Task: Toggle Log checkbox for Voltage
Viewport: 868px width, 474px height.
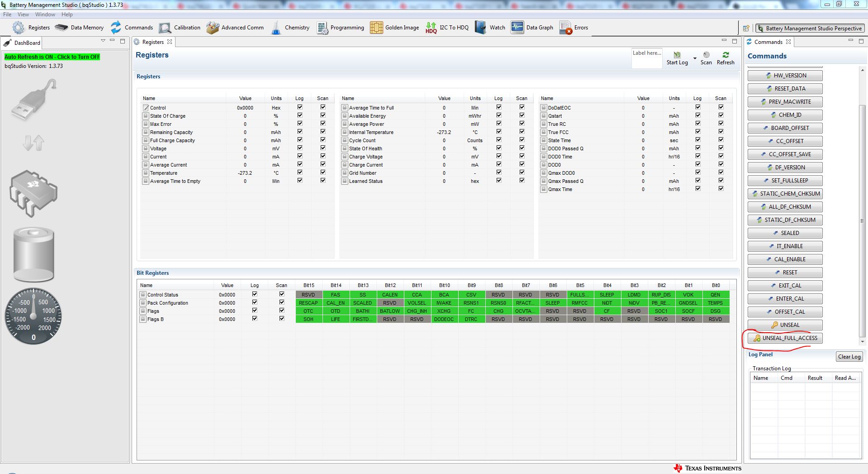Action: pyautogui.click(x=300, y=148)
